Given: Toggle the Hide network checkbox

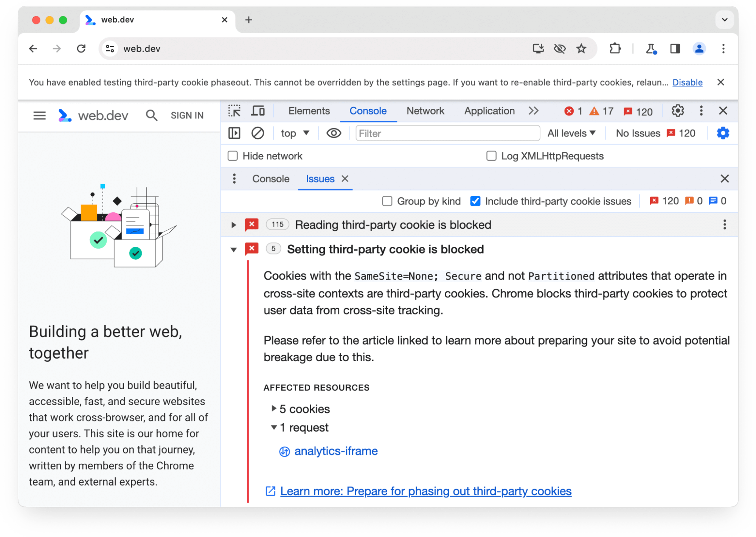Looking at the screenshot, I should (x=233, y=156).
